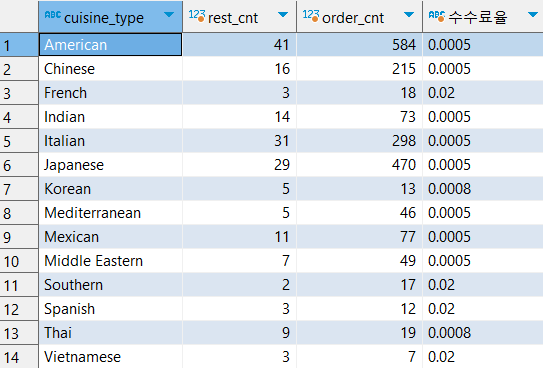This screenshot has height=368, width=543.
Task: Select row number 4 header
Action: (x=19, y=117)
